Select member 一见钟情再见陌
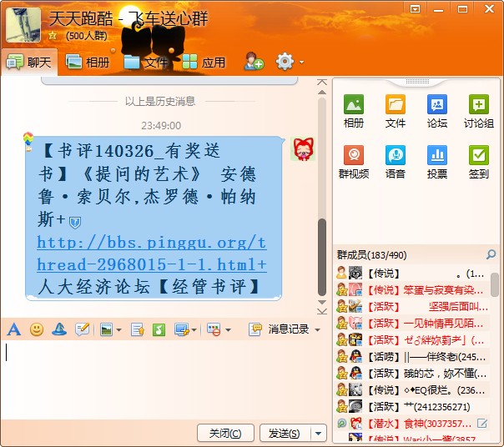The image size is (504, 447). (411, 324)
